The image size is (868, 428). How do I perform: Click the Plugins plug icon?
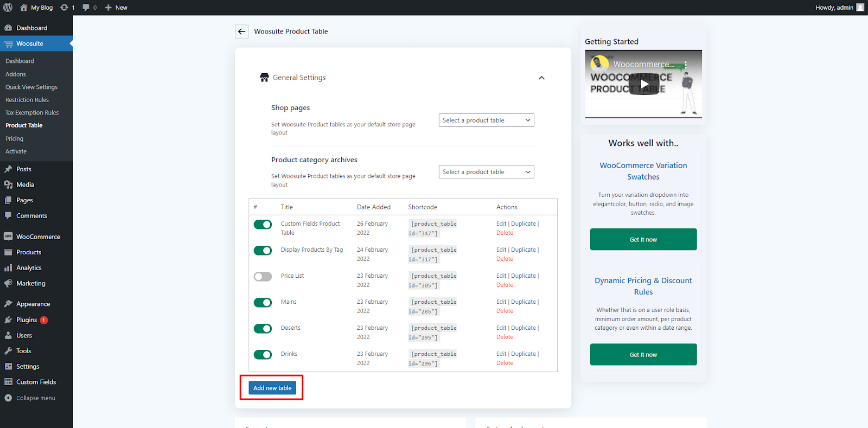(x=8, y=320)
